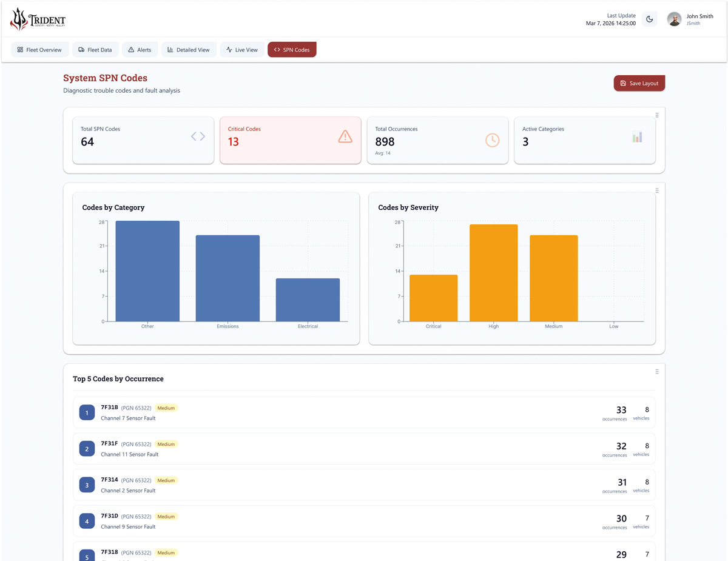Viewport: 728px width, 561px height.
Task: Click the Medium severity badge on code 7F31F
Action: tap(166, 444)
